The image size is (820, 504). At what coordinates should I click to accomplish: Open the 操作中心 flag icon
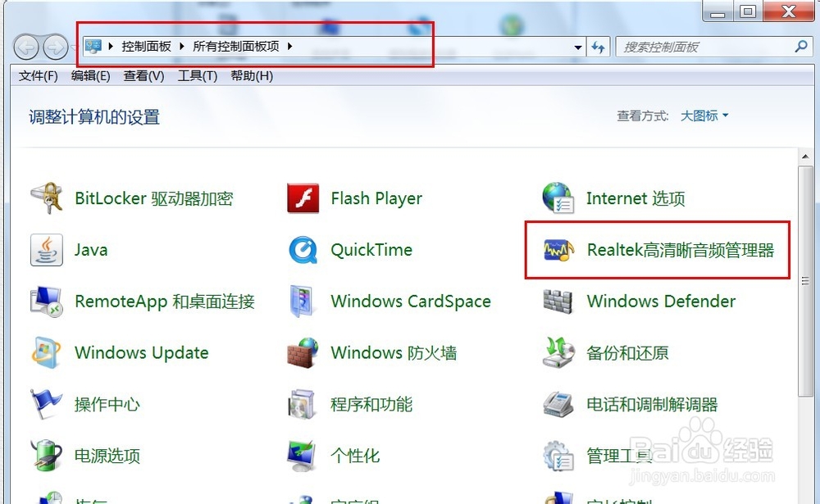(x=46, y=404)
